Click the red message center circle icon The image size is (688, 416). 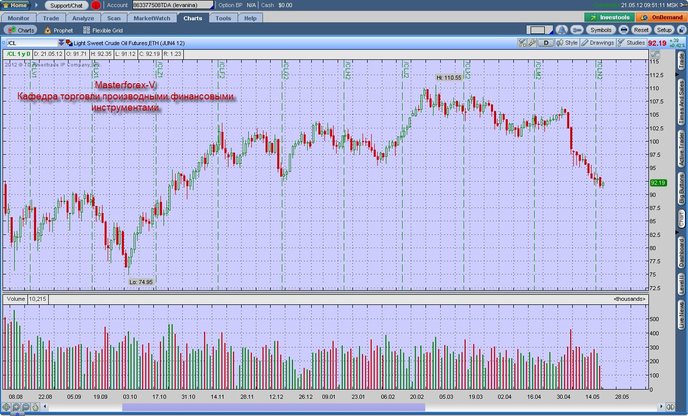tap(96, 5)
